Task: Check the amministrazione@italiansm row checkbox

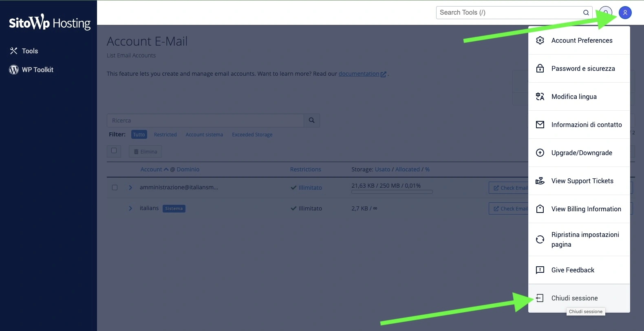Action: (115, 188)
